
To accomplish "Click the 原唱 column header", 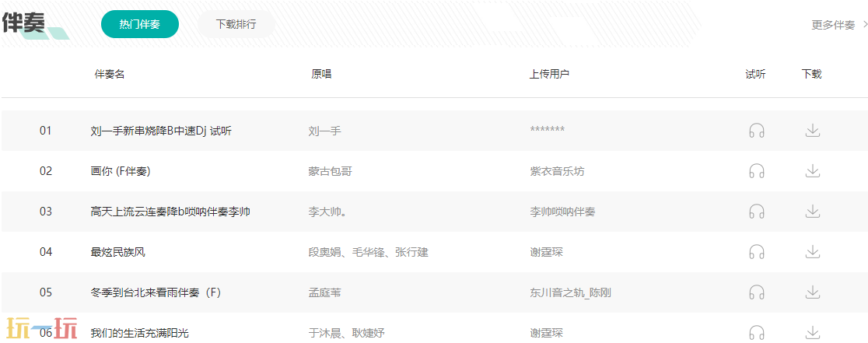I will 322,74.
